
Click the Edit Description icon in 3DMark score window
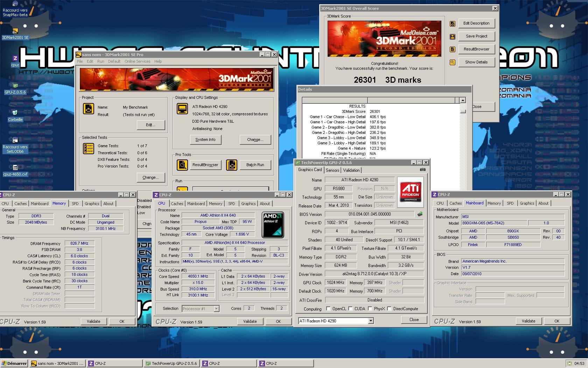click(453, 24)
